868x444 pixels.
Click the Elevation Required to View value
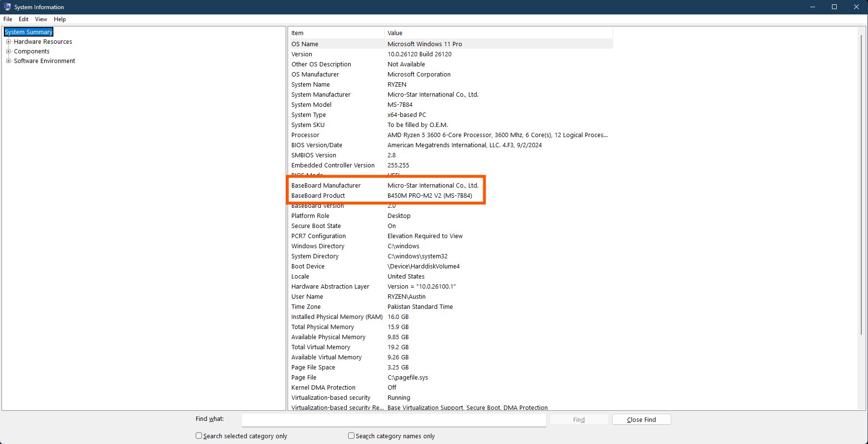pos(425,236)
